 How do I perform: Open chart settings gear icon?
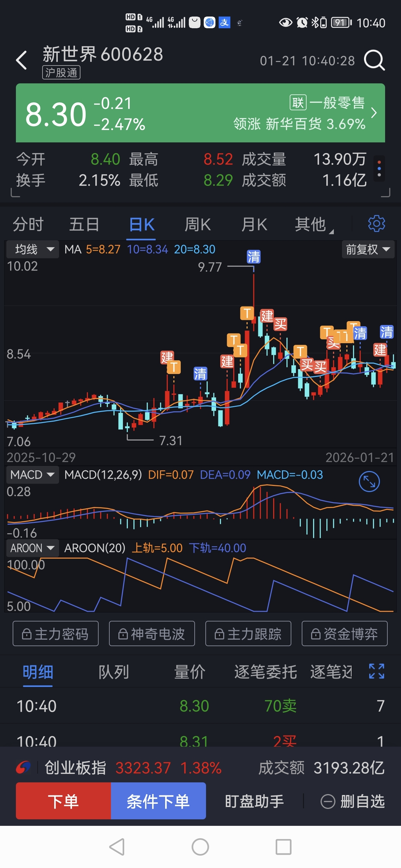click(376, 224)
